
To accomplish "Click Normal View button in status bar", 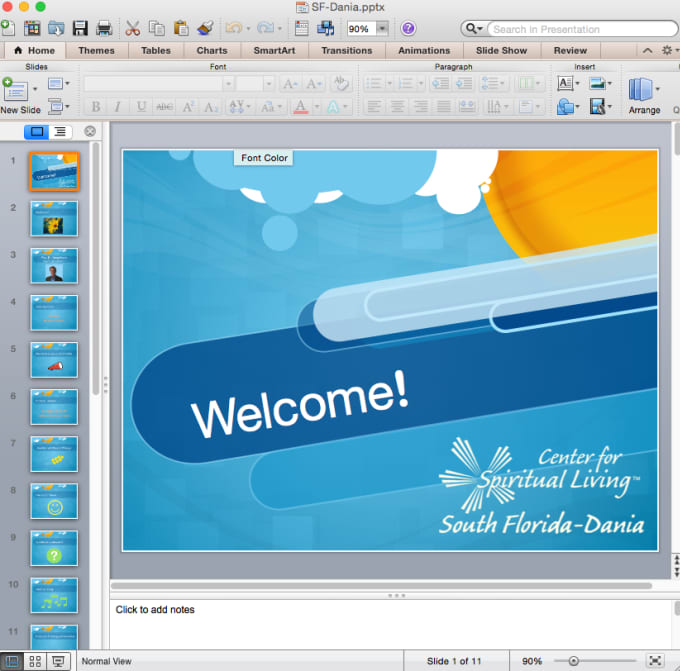I will click(12, 661).
